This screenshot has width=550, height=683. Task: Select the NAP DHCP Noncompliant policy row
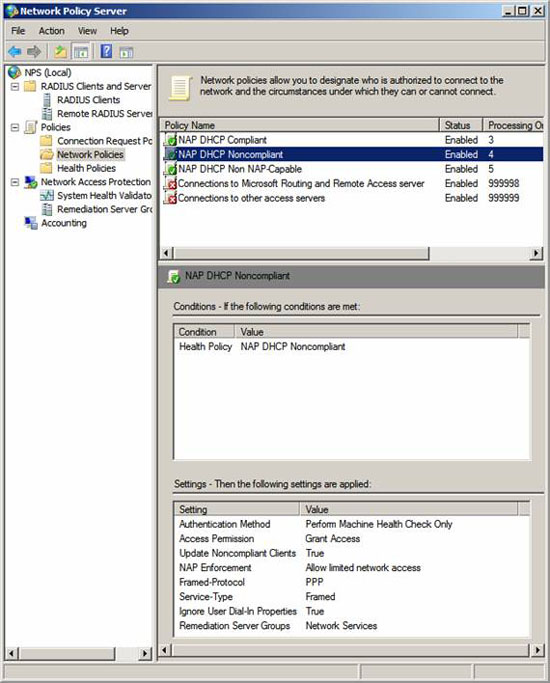pyautogui.click(x=352, y=155)
